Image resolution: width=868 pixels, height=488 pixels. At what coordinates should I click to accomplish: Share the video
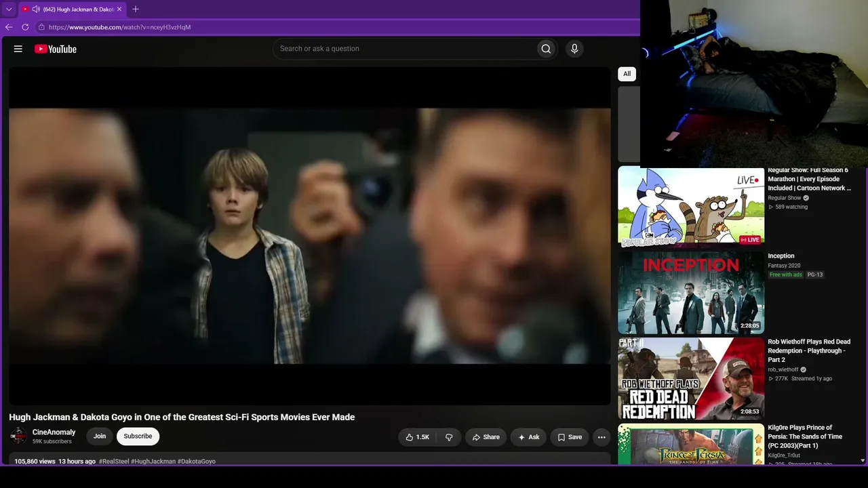pyautogui.click(x=486, y=437)
